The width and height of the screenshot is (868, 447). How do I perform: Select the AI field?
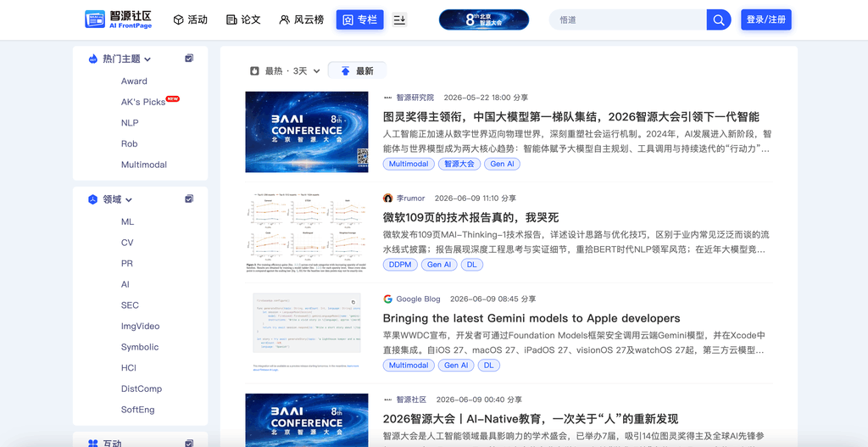pos(125,284)
